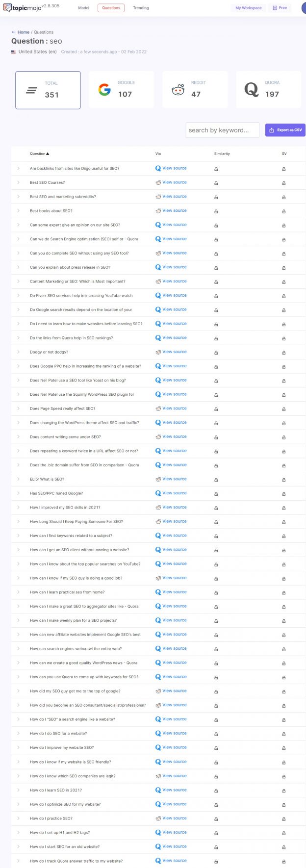
Task: Click the lock icon beside 'Dodgy or not dodgy?'
Action: tap(216, 353)
